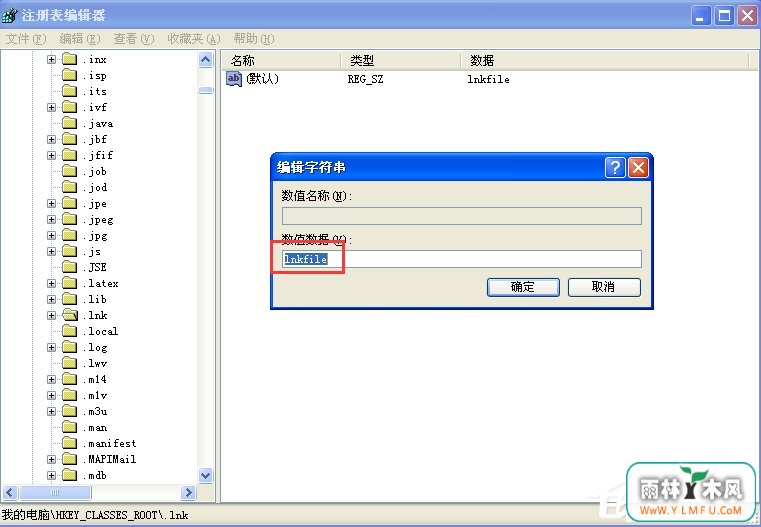Expand the .MAPIMail tree node
The height and width of the screenshot is (527, 761).
pos(51,459)
